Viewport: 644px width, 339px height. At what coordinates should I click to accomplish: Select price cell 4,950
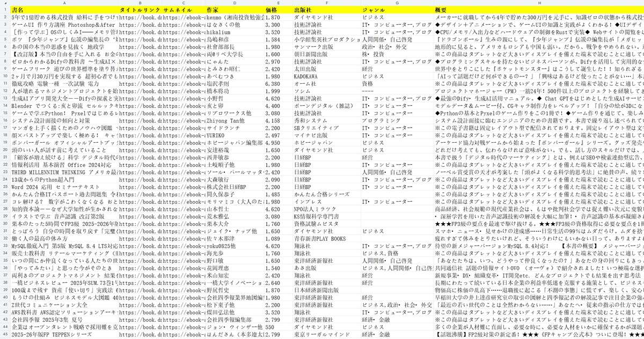coord(279,143)
